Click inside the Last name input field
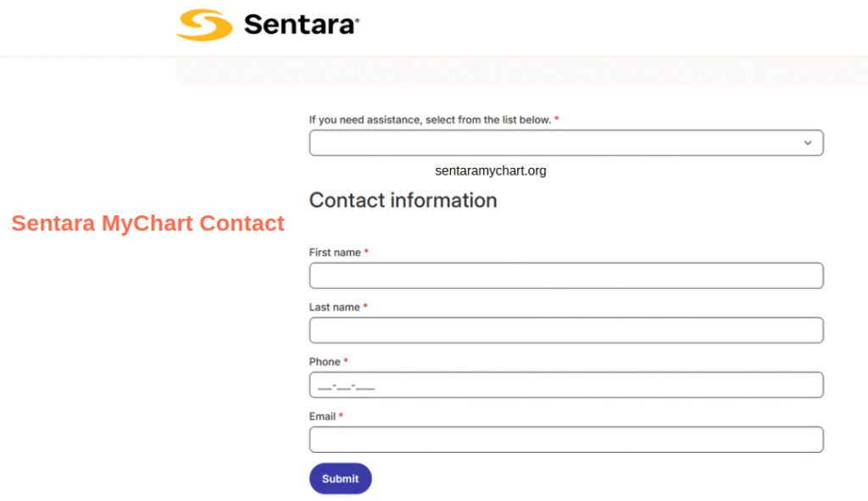 (566, 330)
